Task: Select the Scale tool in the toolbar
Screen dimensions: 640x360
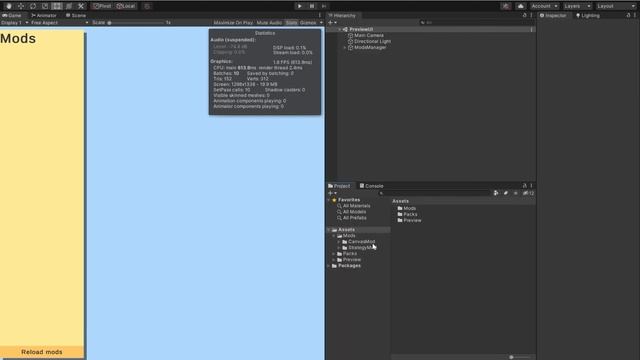Action: (x=45, y=6)
